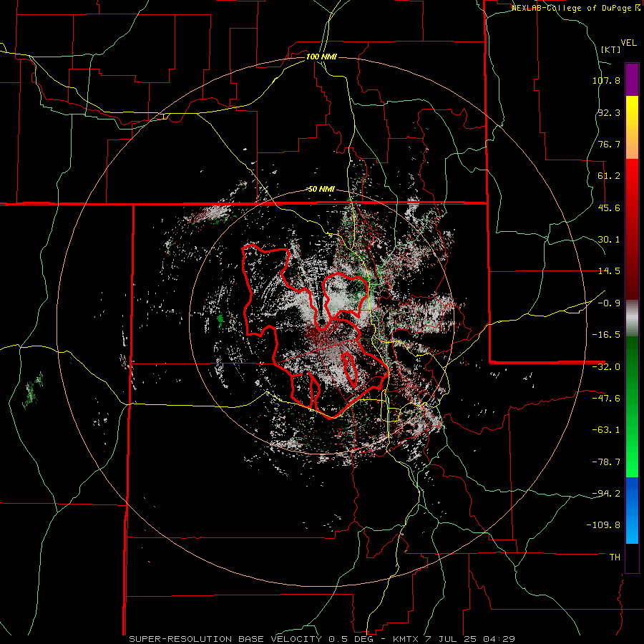Click the Super-Resolution Base Velocity caption
The image size is (644, 644).
(x=321, y=639)
